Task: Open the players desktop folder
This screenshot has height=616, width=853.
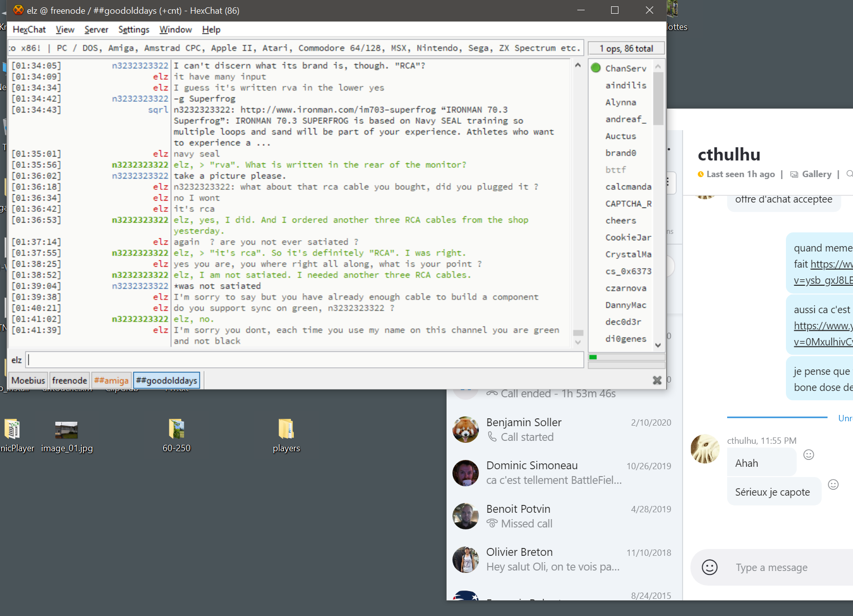Action: [286, 435]
